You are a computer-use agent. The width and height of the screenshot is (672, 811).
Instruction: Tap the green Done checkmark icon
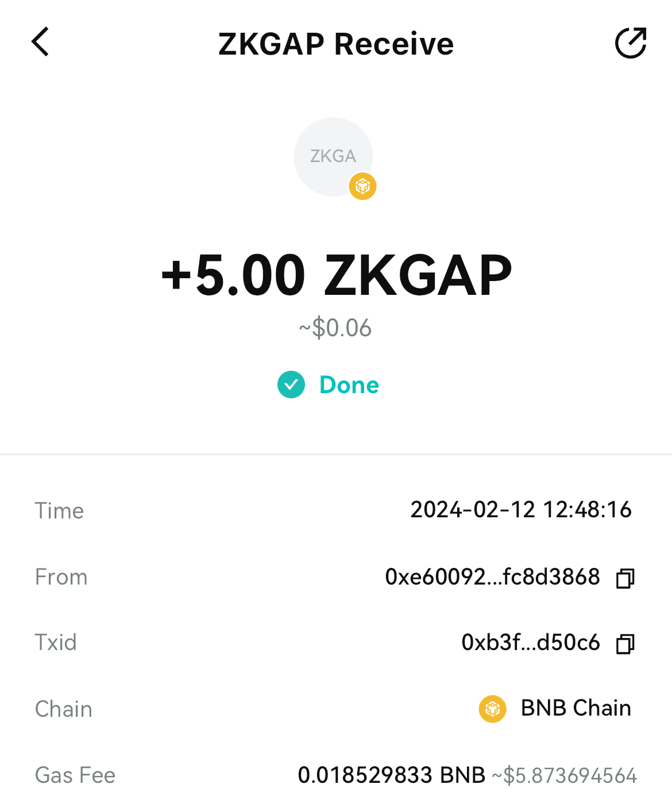click(x=291, y=385)
